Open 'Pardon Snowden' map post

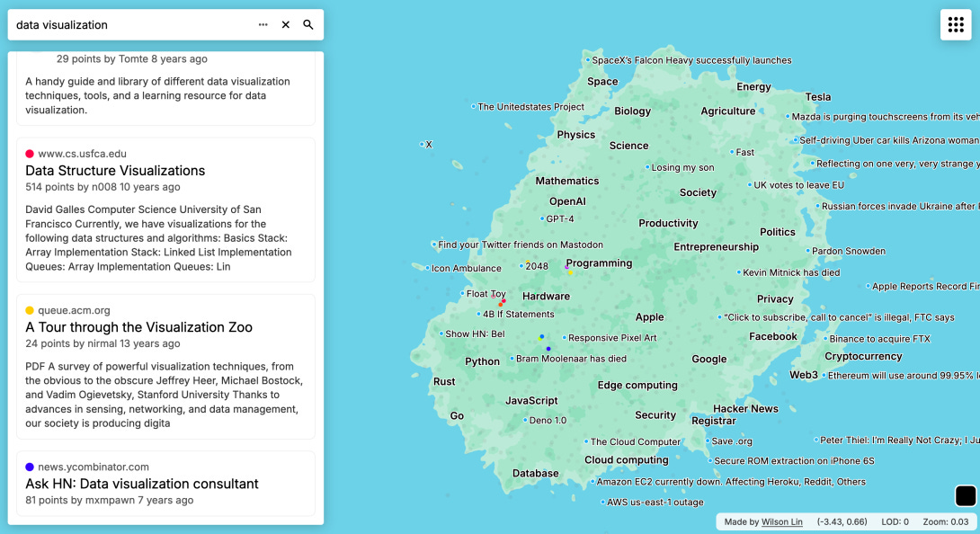tap(848, 251)
